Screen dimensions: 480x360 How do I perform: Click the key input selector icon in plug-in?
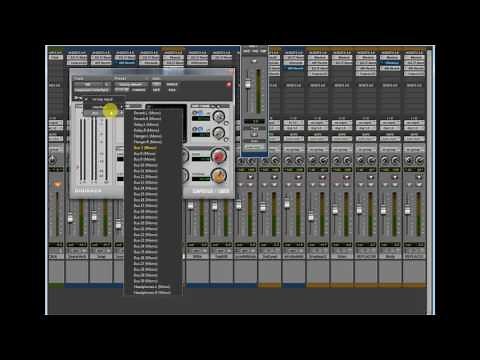pyautogui.click(x=77, y=98)
